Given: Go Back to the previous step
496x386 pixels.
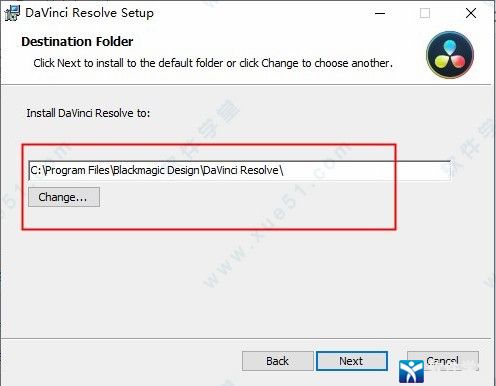Looking at the screenshot, I should (278, 361).
